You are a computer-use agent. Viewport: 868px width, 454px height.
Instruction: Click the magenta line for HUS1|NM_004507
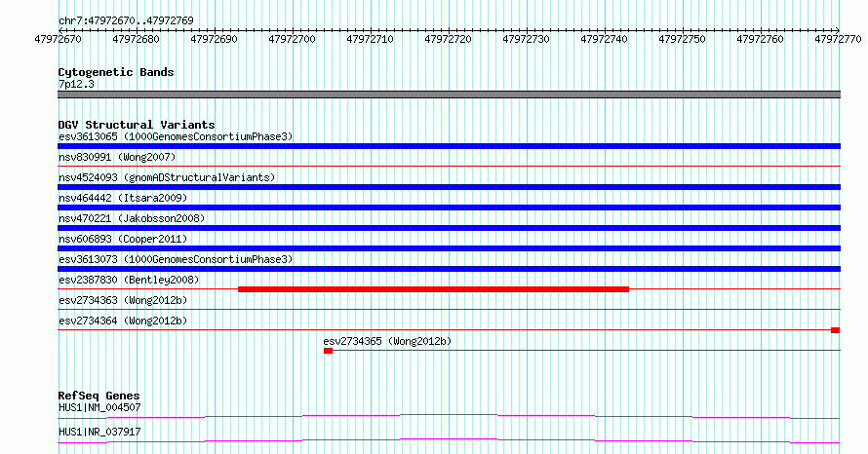(x=449, y=416)
